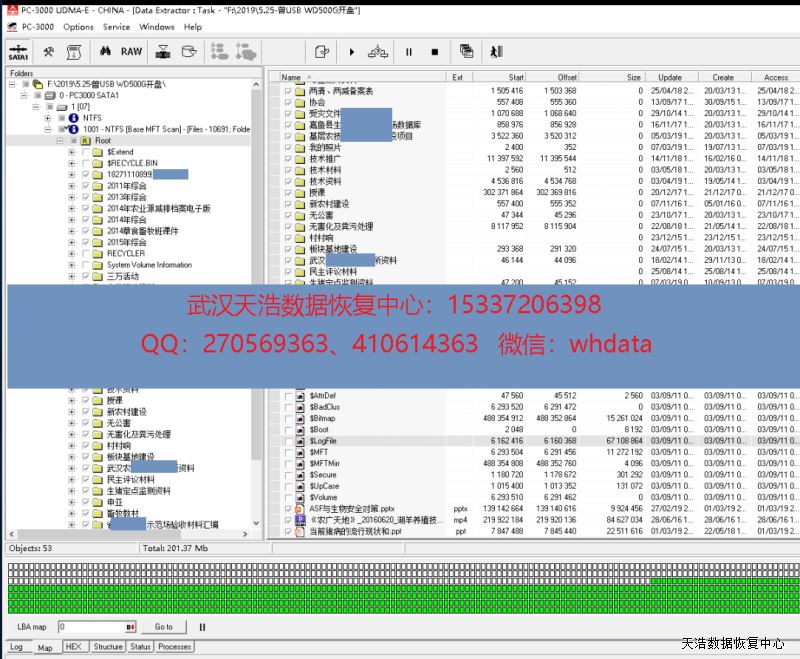The height and width of the screenshot is (659, 800).
Task: Toggle checkbox for $RECYCLE.BIN folder in tree
Action: tap(85, 163)
